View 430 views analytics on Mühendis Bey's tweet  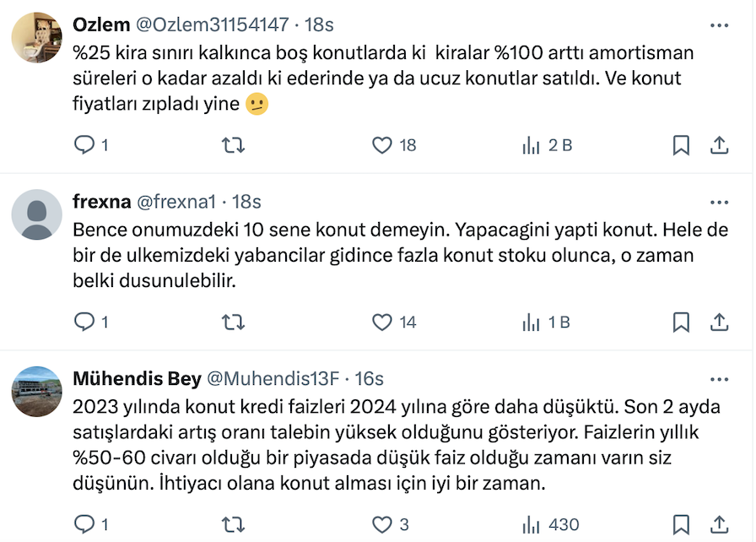(x=532, y=524)
